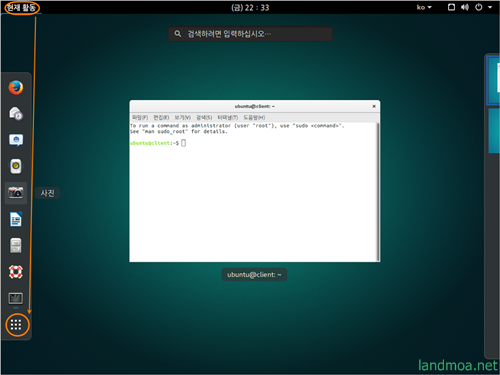
Task: Expand the system menu arrow beside power icon
Action: tap(490, 7)
